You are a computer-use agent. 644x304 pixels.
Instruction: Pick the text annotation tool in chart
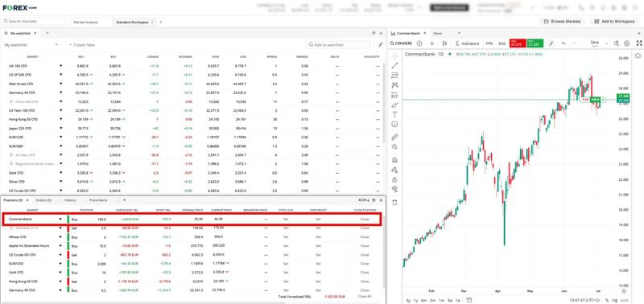pyautogui.click(x=394, y=114)
